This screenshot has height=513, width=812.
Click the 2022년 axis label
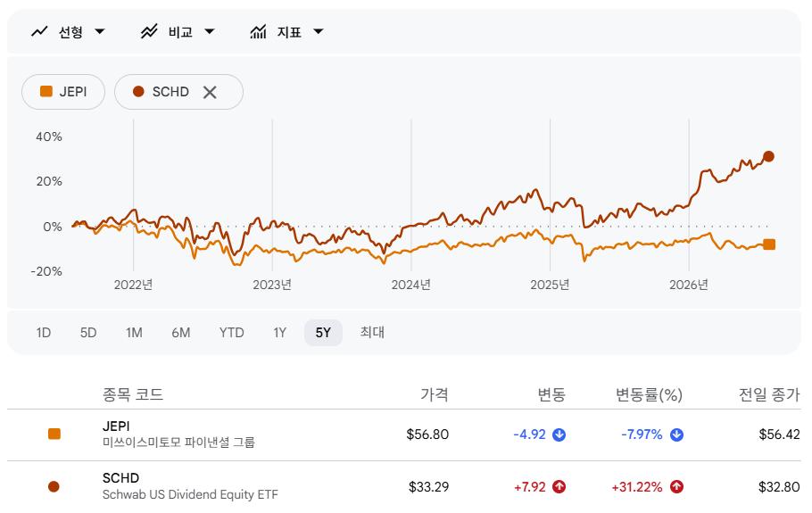point(133,285)
